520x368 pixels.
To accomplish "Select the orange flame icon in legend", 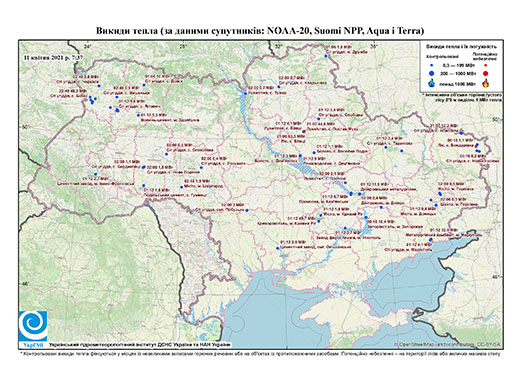I will (486, 83).
